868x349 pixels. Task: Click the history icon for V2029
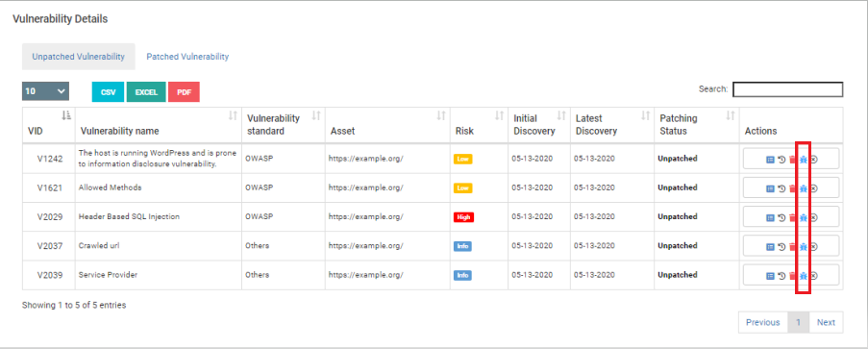click(781, 217)
